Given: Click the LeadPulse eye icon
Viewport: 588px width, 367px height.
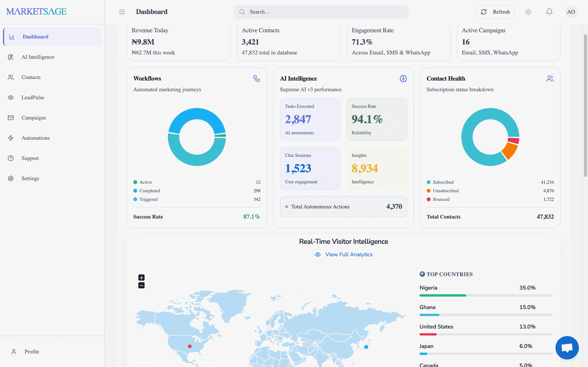Looking at the screenshot, I should [x=11, y=97].
